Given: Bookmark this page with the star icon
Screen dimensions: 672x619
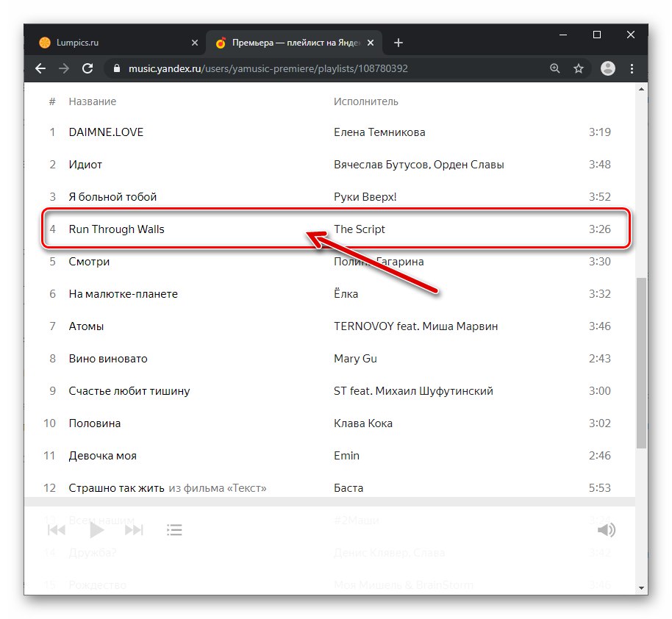Looking at the screenshot, I should [x=579, y=68].
